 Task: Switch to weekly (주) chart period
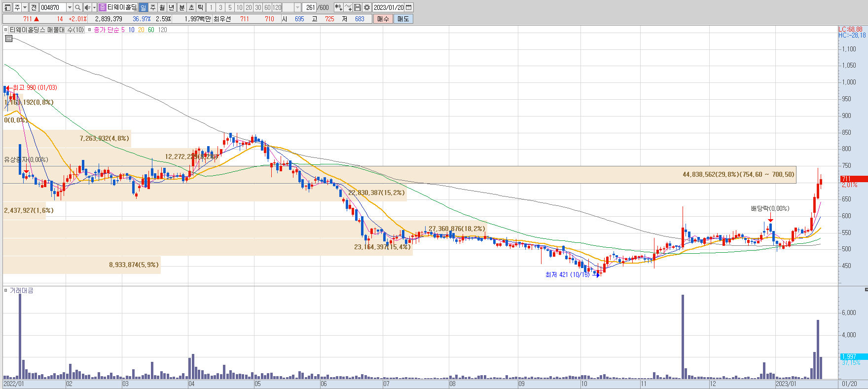click(153, 7)
